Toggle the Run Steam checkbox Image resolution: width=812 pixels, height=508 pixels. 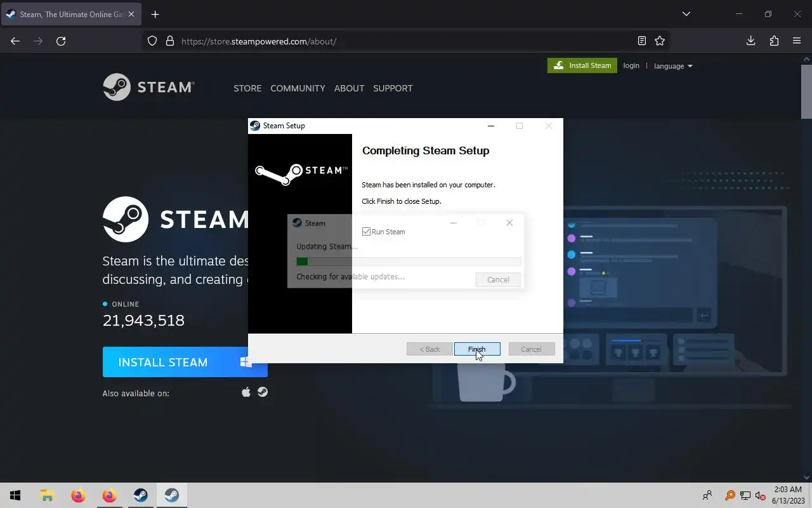366,232
